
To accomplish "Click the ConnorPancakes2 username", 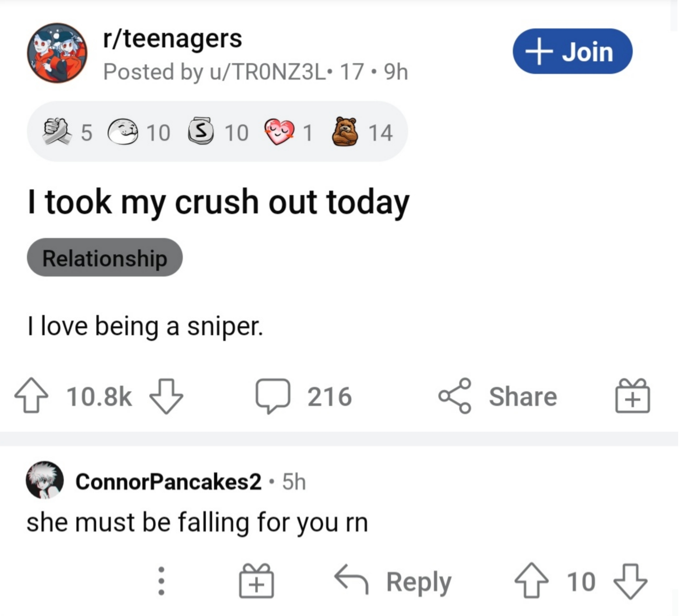I will click(168, 482).
